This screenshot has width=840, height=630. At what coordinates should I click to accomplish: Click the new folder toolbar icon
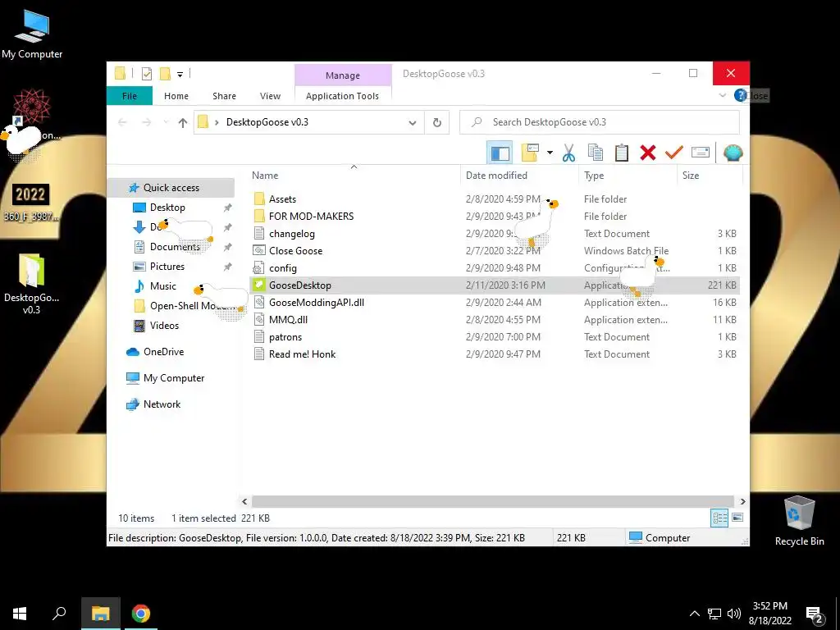point(530,153)
